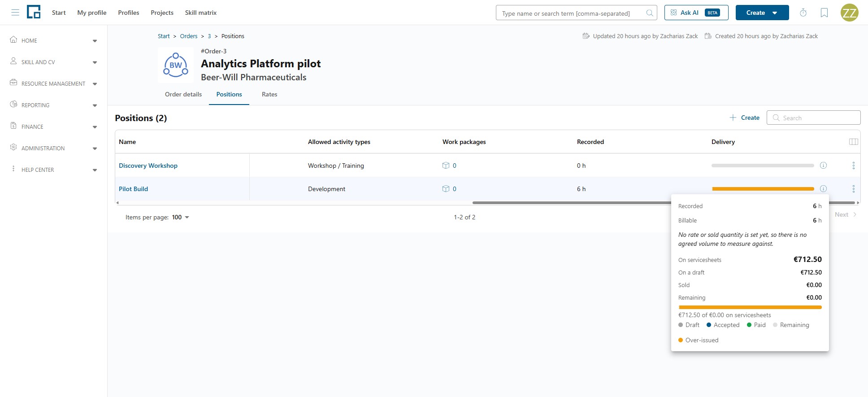Click the Resource Management sidebar icon
The image size is (868, 397).
click(13, 83)
